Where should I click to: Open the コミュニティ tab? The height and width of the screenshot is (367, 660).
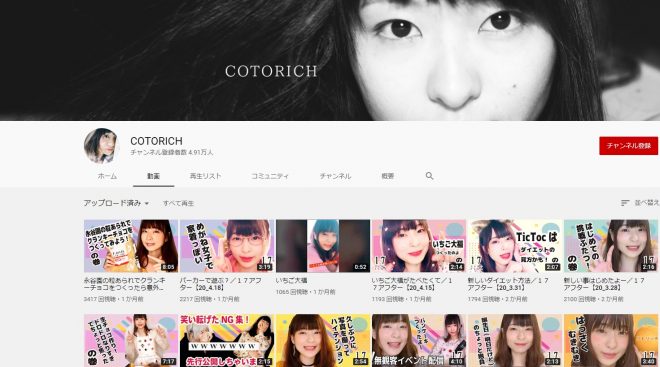pyautogui.click(x=270, y=176)
